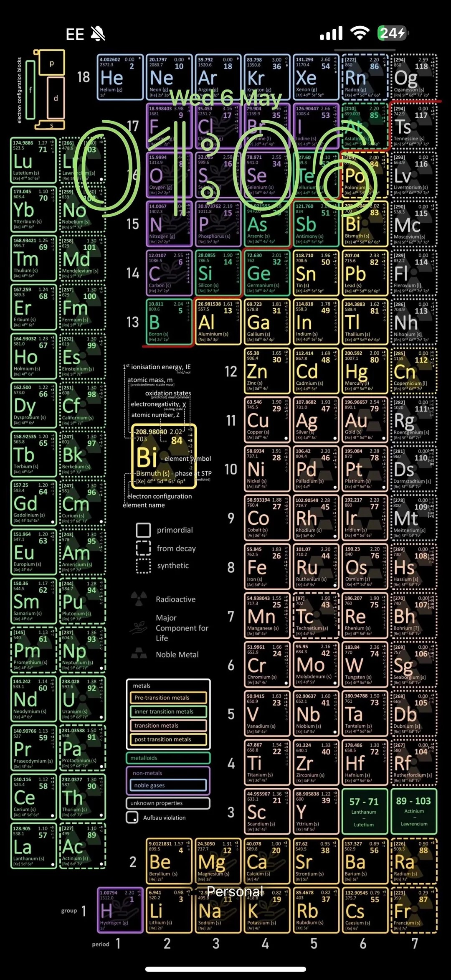Tap the Silicon (Si) element tile

pyautogui.click(x=218, y=273)
